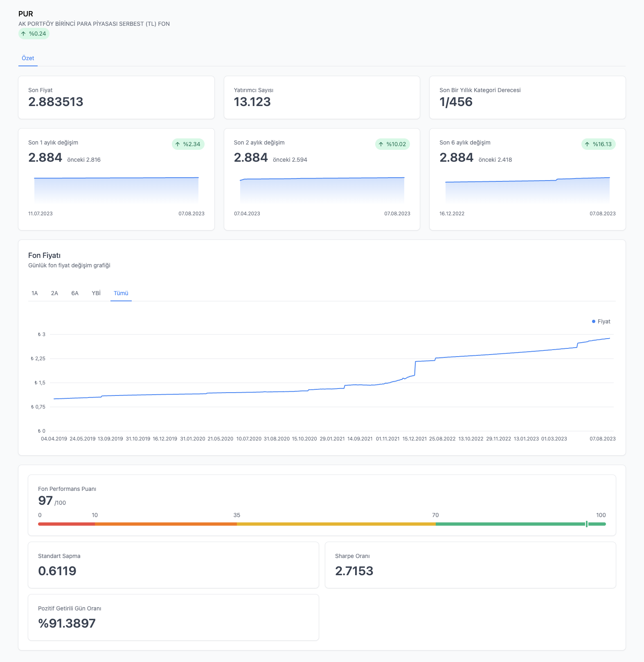
Task: Click the yellow segment of performance bar
Action: [x=336, y=524]
